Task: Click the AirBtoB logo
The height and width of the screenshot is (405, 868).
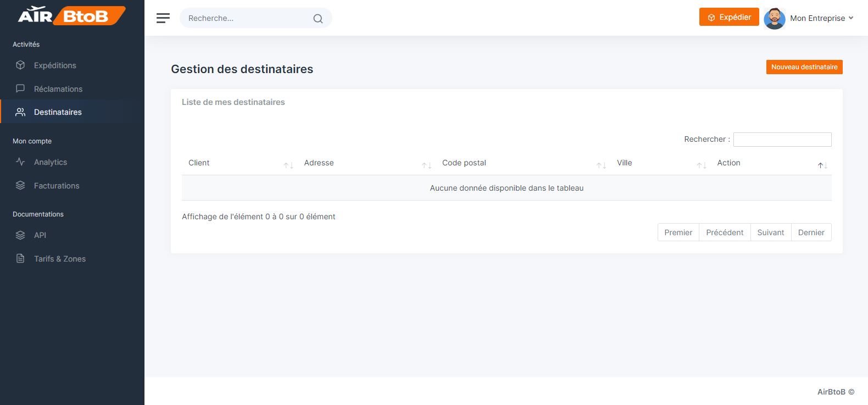Action: [72, 15]
